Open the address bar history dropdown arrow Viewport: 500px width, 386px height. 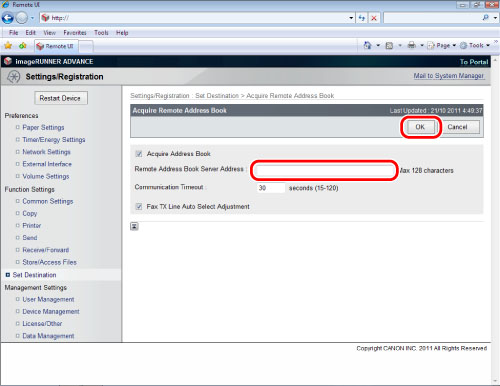coord(351,18)
